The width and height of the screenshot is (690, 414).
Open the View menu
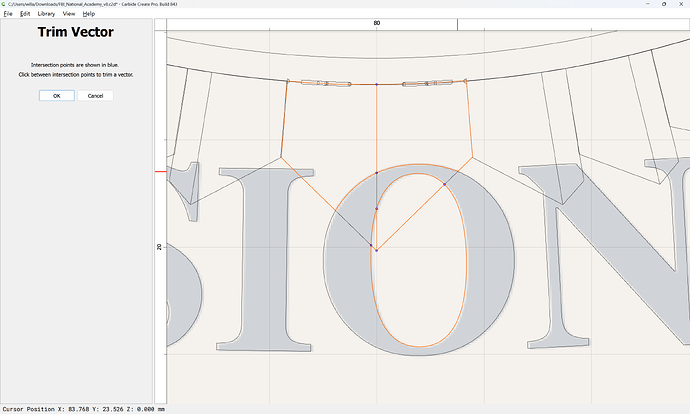coord(69,14)
